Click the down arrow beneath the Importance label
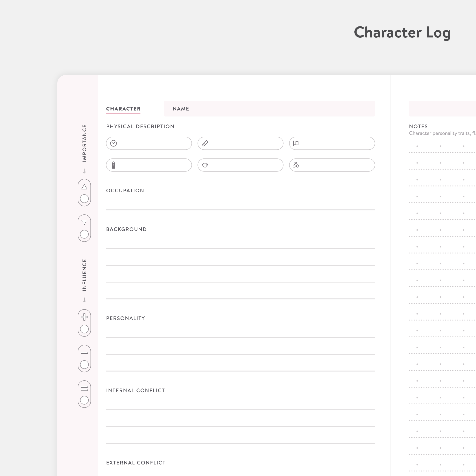 (x=84, y=171)
